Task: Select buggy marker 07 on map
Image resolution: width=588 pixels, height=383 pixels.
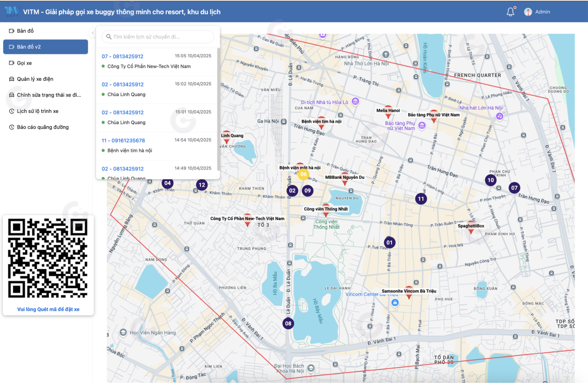Action: pyautogui.click(x=514, y=188)
